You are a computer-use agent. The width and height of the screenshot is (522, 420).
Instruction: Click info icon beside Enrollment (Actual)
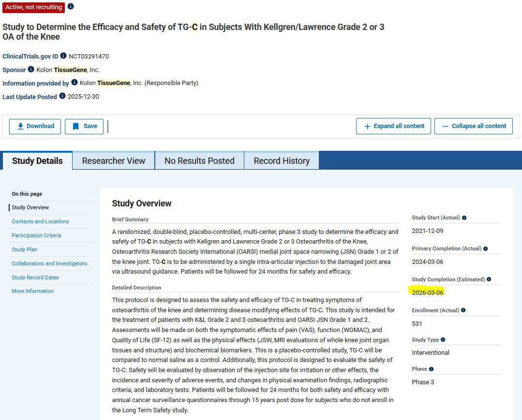pos(463,310)
